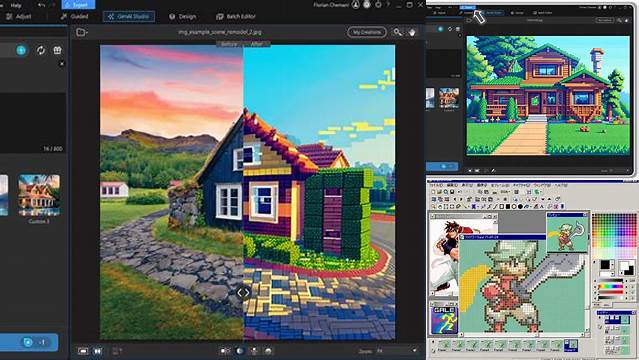Image resolution: width=639 pixels, height=360 pixels.
Task: Select the GenAI Studio tab
Action: click(x=129, y=16)
